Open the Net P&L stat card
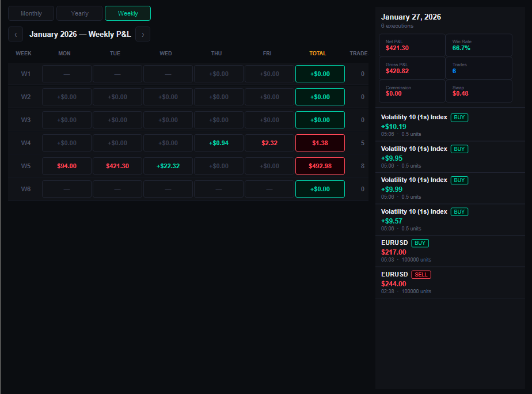This screenshot has height=394, width=532. tap(412, 45)
